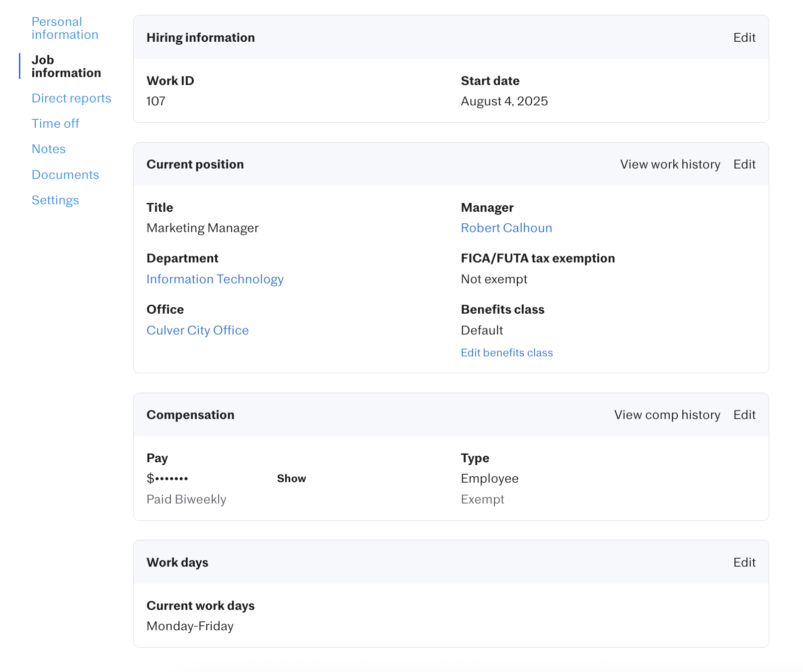
Task: Click Edit benefits class link
Action: coord(506,353)
